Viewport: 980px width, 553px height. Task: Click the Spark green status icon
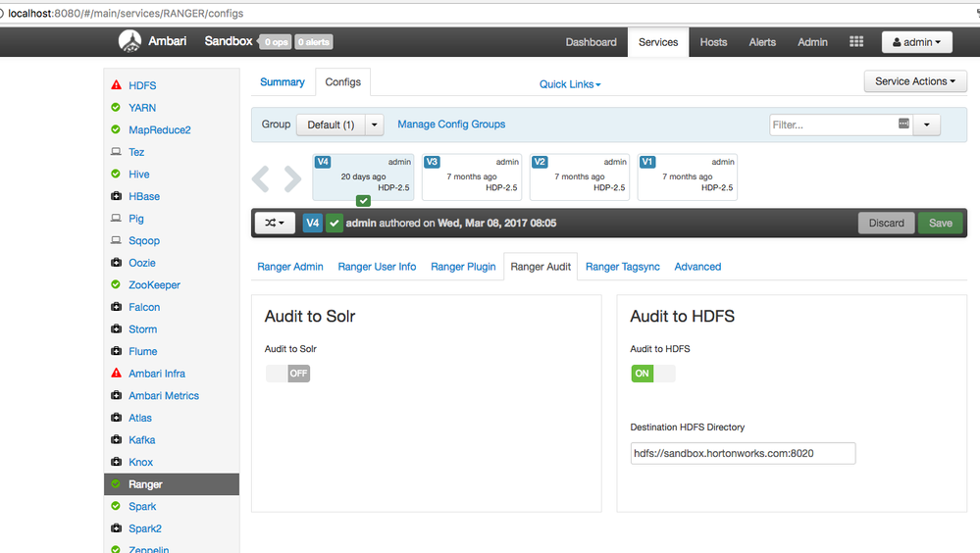(x=116, y=506)
